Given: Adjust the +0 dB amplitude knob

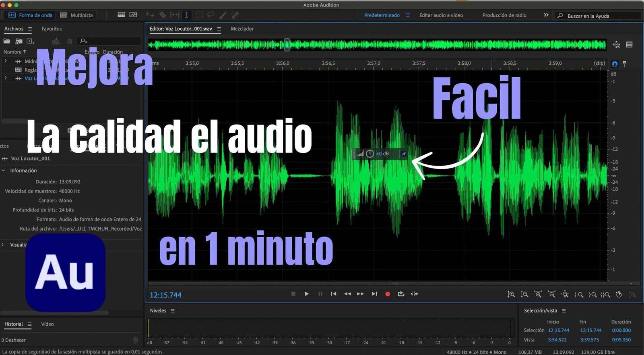Looking at the screenshot, I should [369, 154].
